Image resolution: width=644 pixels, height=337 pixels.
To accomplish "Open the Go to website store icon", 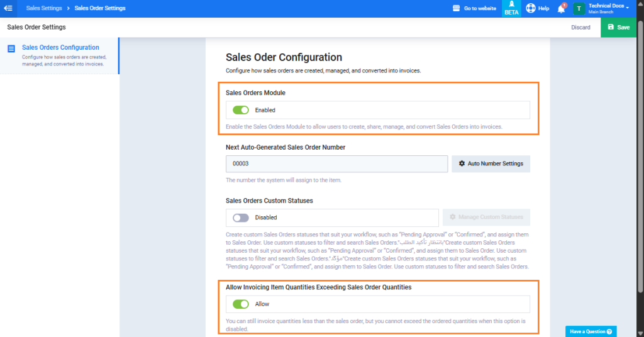I will click(456, 8).
